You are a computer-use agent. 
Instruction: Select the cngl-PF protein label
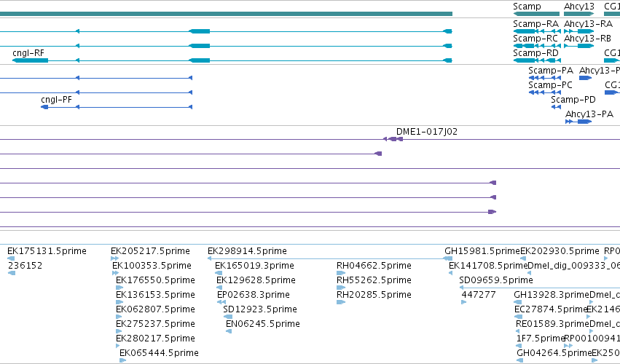(57, 100)
